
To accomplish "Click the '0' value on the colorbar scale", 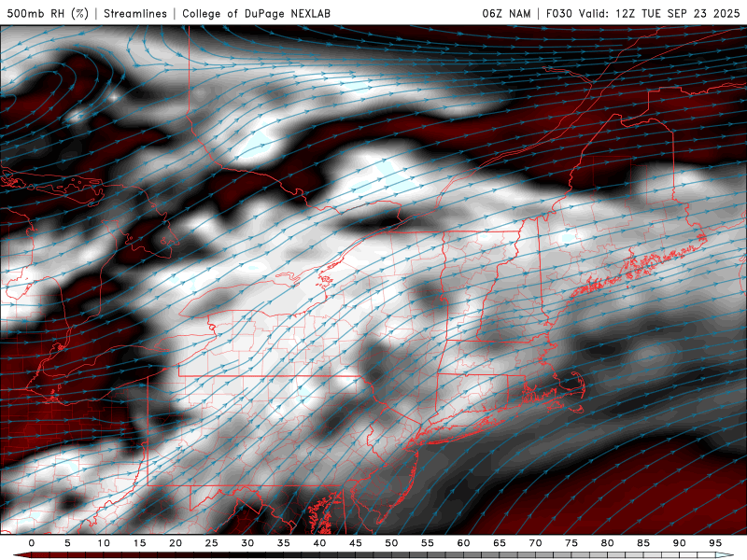I will click(x=32, y=543).
